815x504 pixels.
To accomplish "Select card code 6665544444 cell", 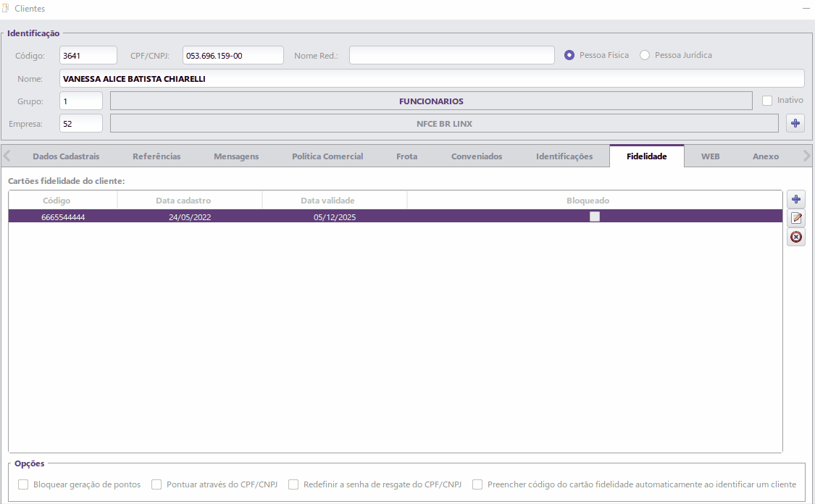I will 63,217.
